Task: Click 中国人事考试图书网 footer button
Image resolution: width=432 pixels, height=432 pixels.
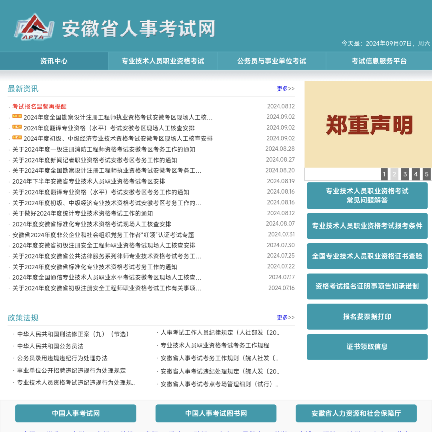Action: pyautogui.click(x=216, y=413)
